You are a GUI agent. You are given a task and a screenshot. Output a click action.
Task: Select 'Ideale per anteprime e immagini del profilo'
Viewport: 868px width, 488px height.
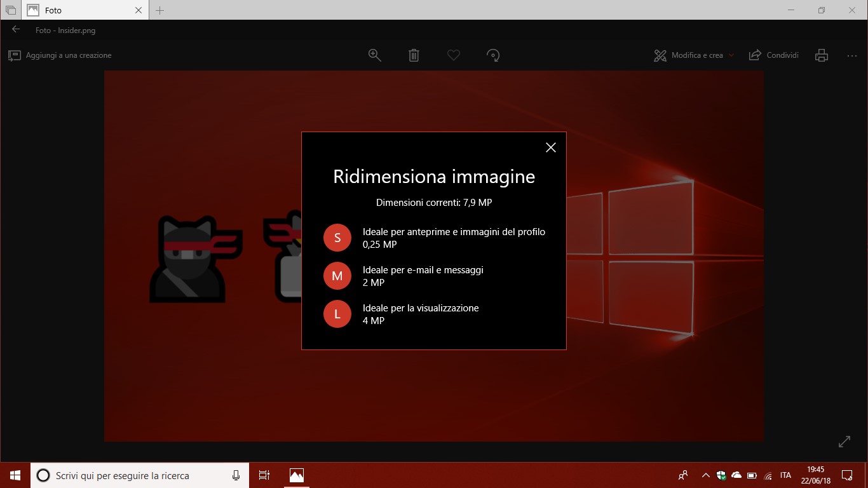click(x=454, y=232)
